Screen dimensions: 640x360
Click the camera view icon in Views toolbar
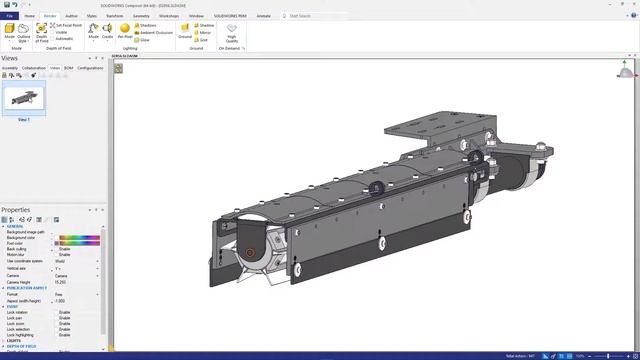(x=34, y=75)
